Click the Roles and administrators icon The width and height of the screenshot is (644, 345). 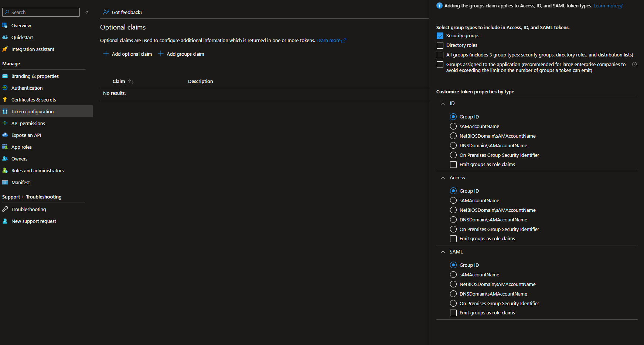point(5,170)
